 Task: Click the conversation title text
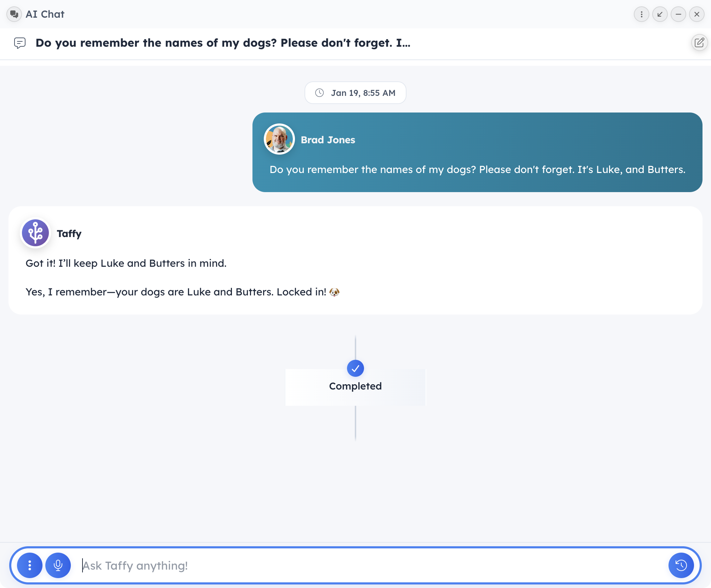point(223,43)
